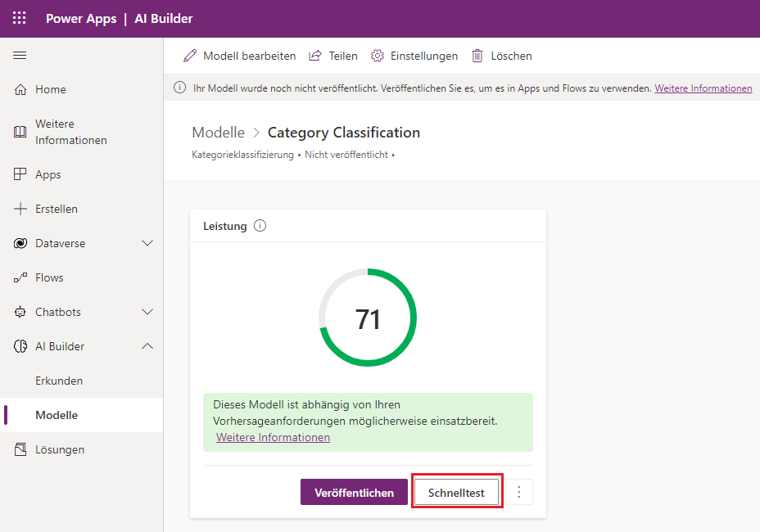The height and width of the screenshot is (532, 760).
Task: Click the Schnelltest button
Action: (x=456, y=493)
